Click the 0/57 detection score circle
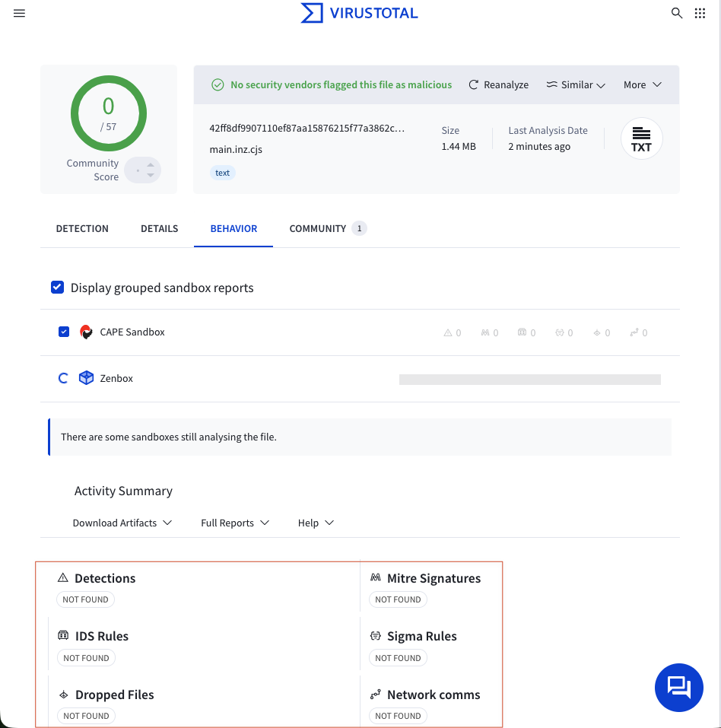Viewport: 721px width, 728px height. click(109, 113)
